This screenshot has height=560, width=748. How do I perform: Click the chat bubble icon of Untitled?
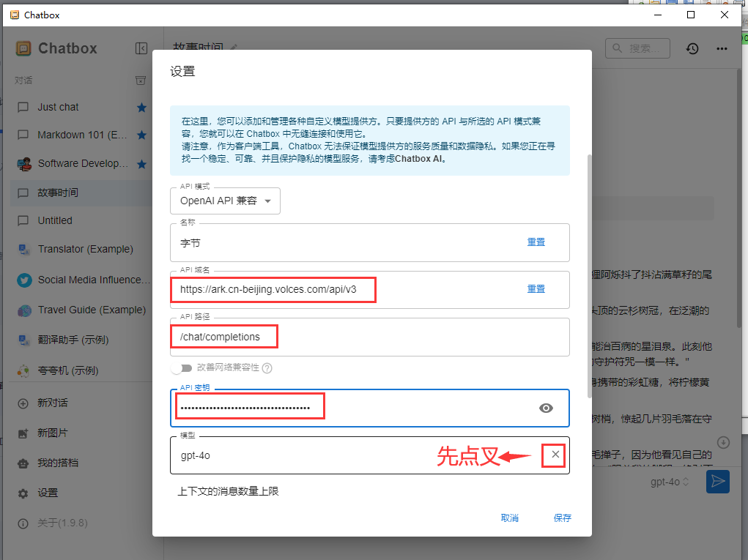click(23, 220)
